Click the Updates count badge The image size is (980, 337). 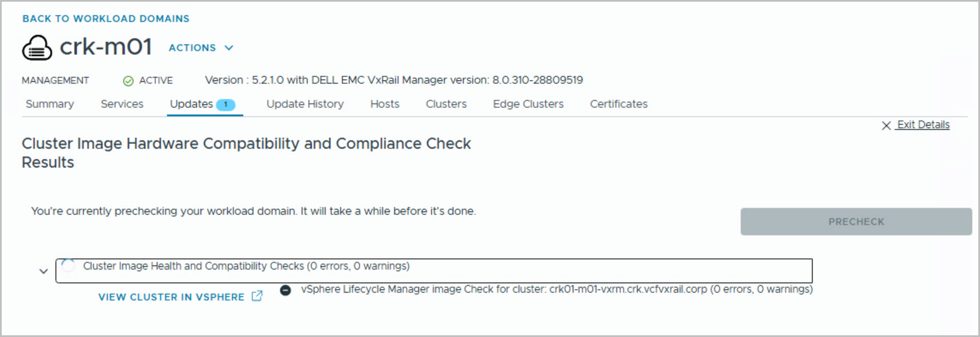226,105
